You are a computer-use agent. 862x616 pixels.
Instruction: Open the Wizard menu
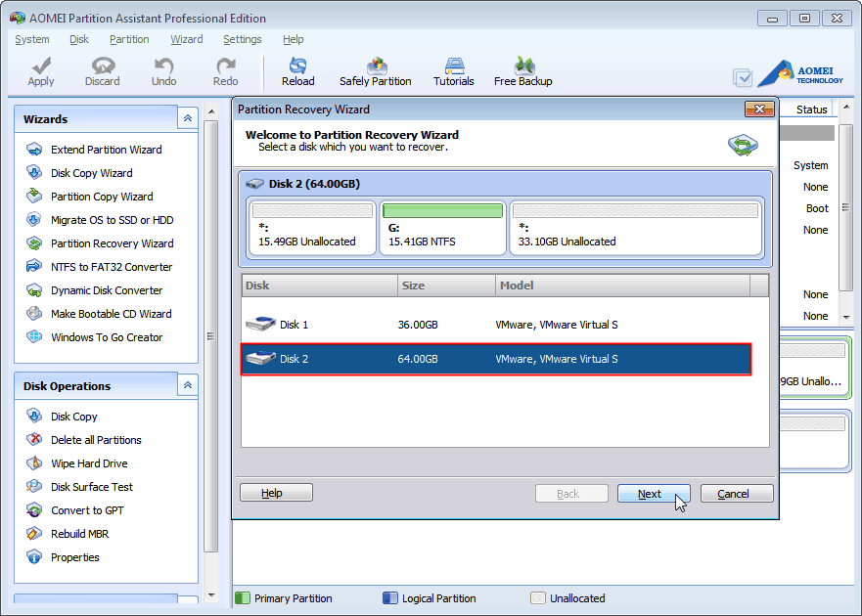tap(186, 39)
